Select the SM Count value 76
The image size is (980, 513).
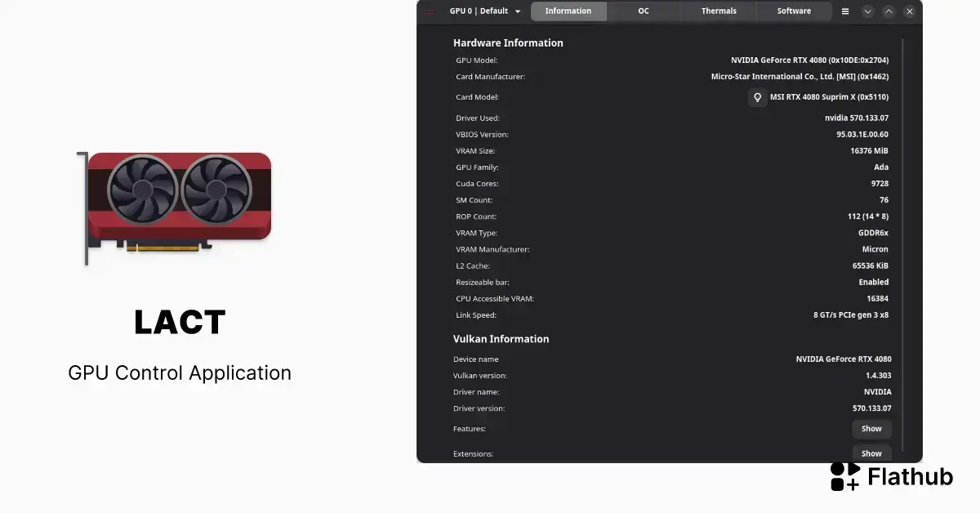point(884,200)
